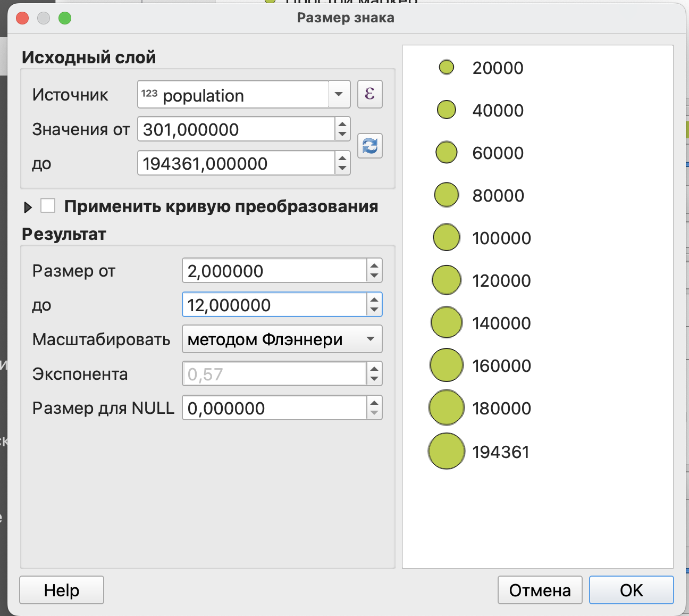Enable the 'Применить кривую преобразования' checkbox
The width and height of the screenshot is (689, 616).
48,206
